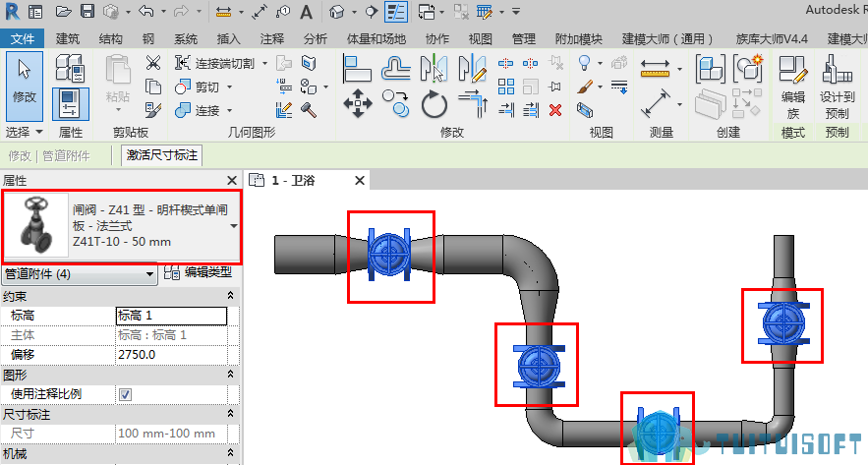Delete selection with the red X icon

pyautogui.click(x=555, y=110)
